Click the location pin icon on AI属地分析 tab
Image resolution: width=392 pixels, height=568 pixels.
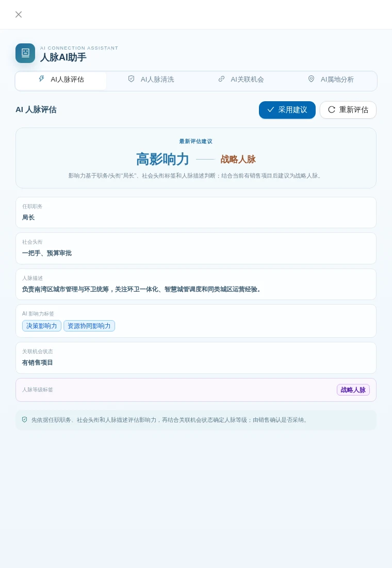click(x=312, y=79)
